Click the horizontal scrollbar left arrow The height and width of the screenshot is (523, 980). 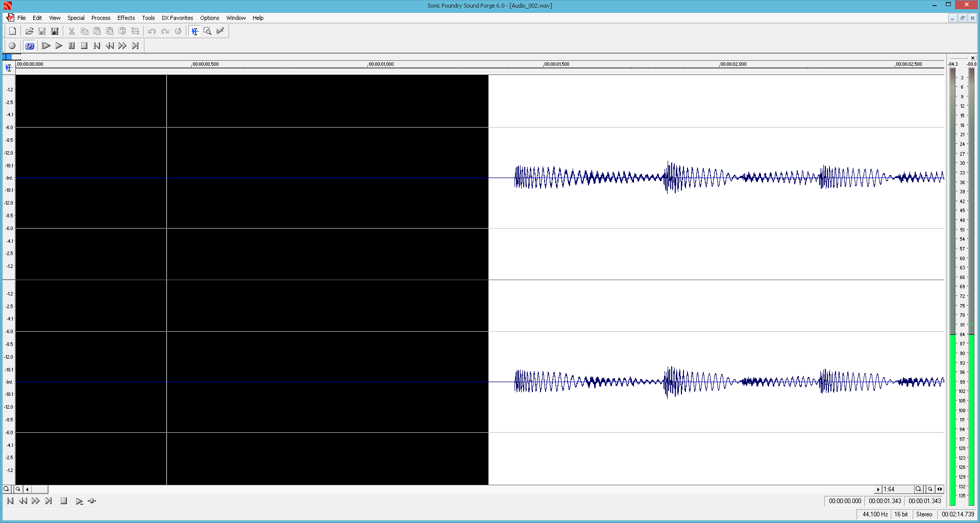tap(27, 489)
